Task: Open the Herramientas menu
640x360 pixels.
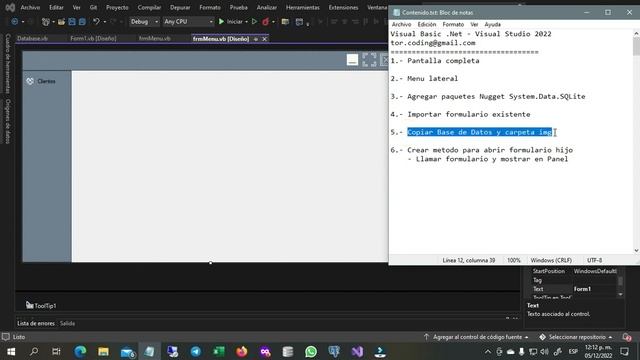Action: click(302, 7)
